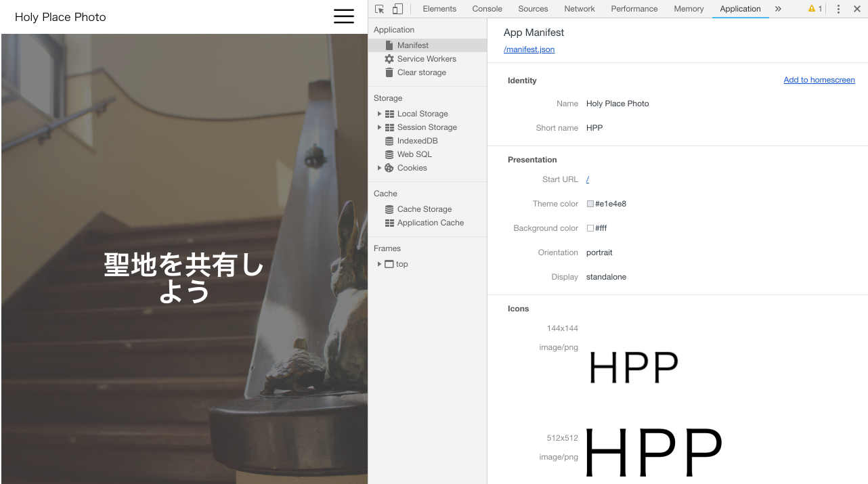Open the hamburger menu on Holy Place Photo
Viewport: 868px width, 484px height.
(x=344, y=17)
